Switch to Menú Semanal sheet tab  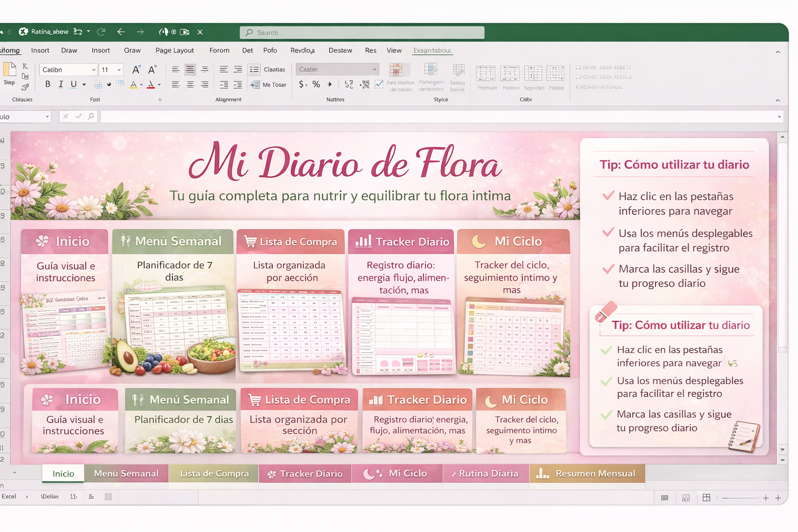126,473
